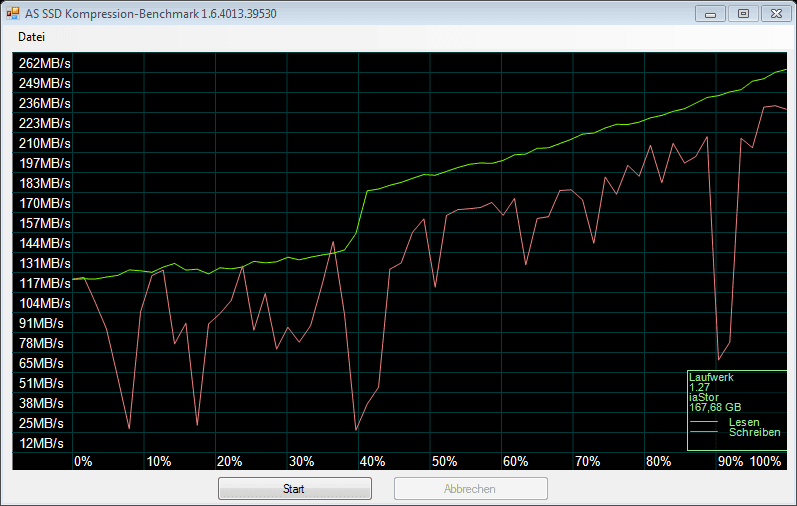Click the 170MB/s axis label
Viewport: 797px width, 506px height.
click(x=45, y=203)
